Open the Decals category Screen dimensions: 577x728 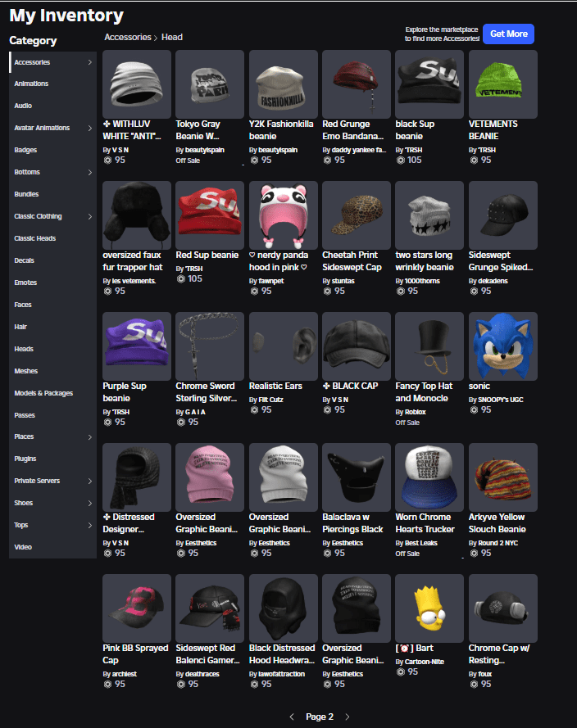[x=25, y=260]
